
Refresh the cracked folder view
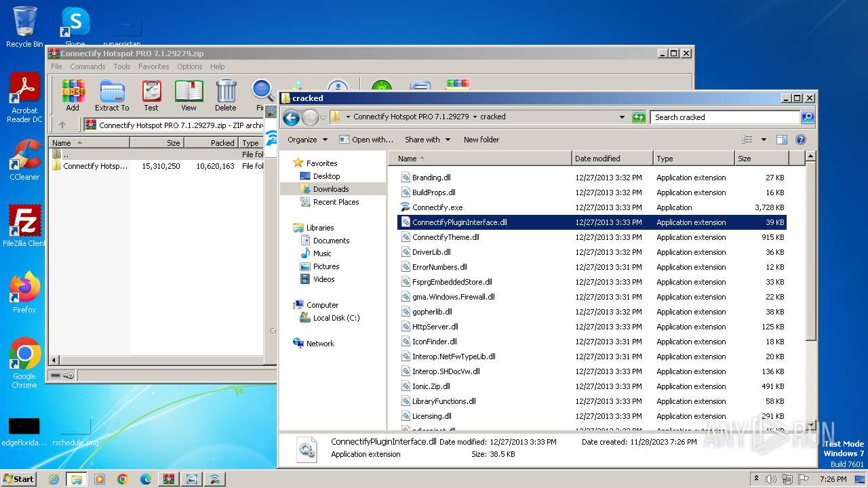(639, 117)
